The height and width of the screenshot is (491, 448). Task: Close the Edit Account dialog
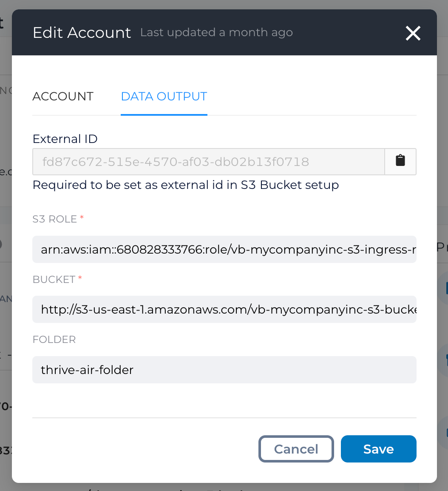[x=413, y=33]
